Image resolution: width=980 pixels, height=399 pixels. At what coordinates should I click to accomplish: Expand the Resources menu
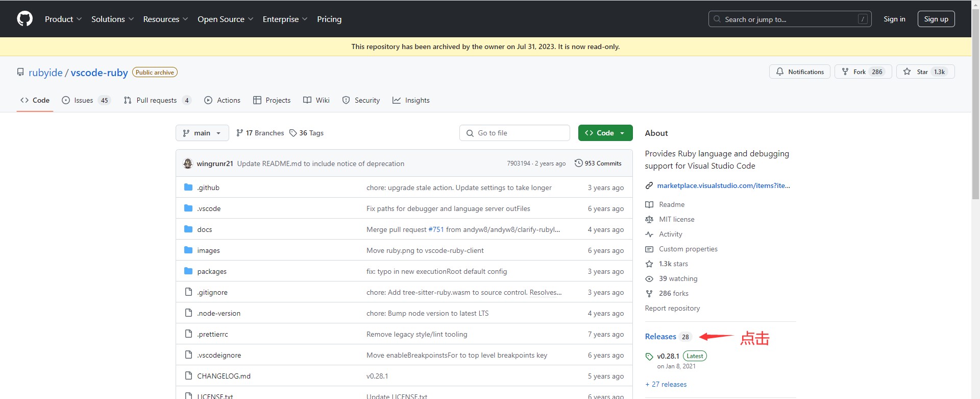click(x=165, y=19)
